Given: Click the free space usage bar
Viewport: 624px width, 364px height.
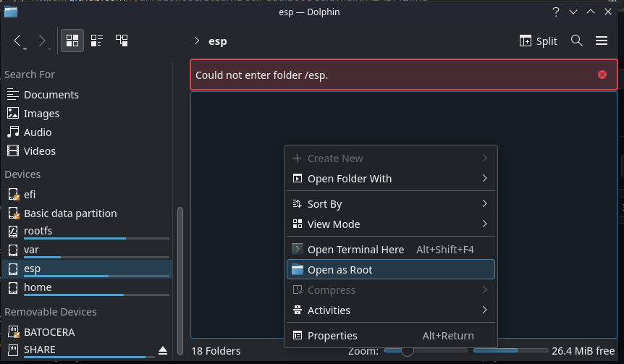Looking at the screenshot, I should click(x=510, y=350).
